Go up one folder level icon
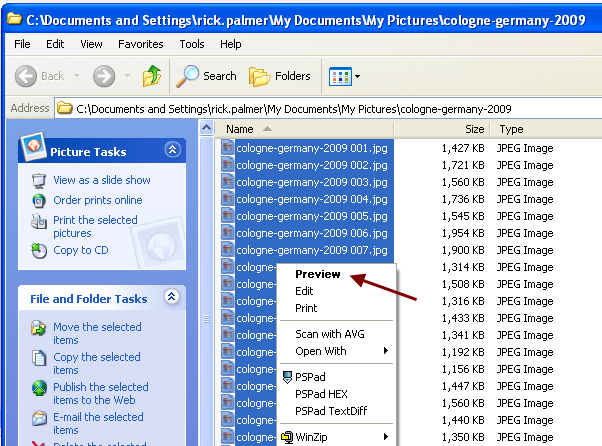This screenshot has height=446, width=602. (x=152, y=76)
